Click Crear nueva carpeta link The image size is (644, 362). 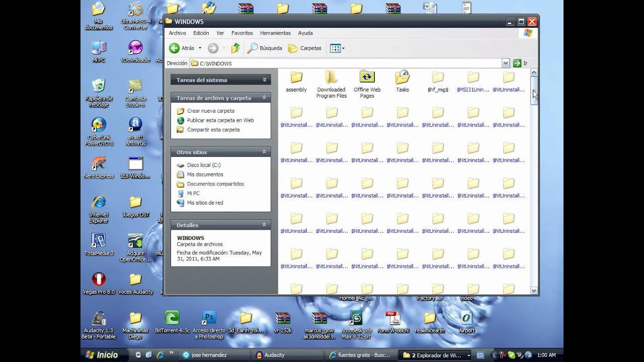tap(210, 111)
